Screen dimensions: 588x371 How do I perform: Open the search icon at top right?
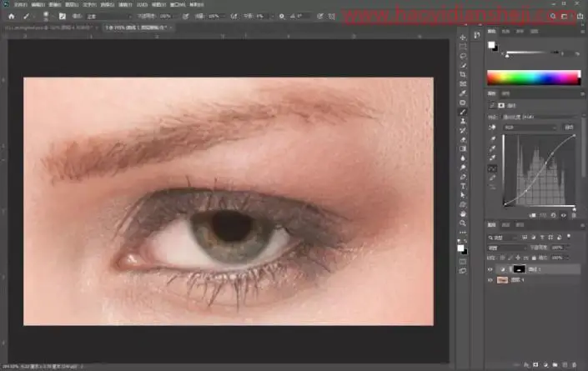click(x=553, y=16)
